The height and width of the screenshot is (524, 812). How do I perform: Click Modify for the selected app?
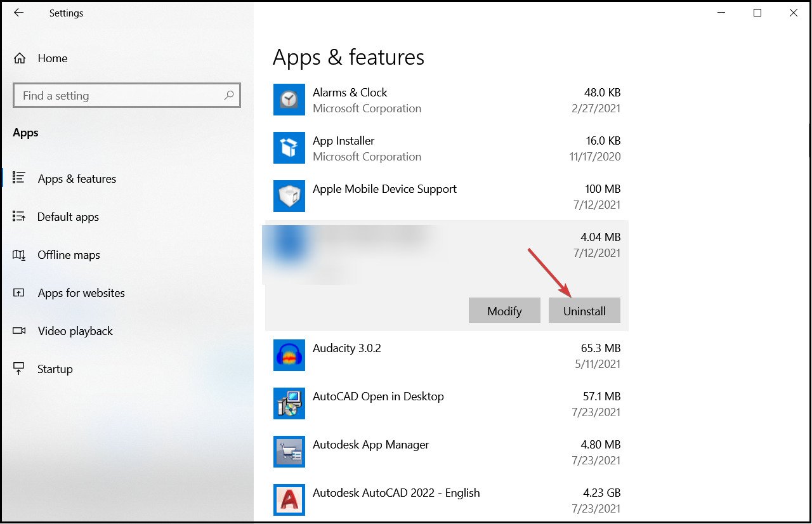click(x=504, y=311)
